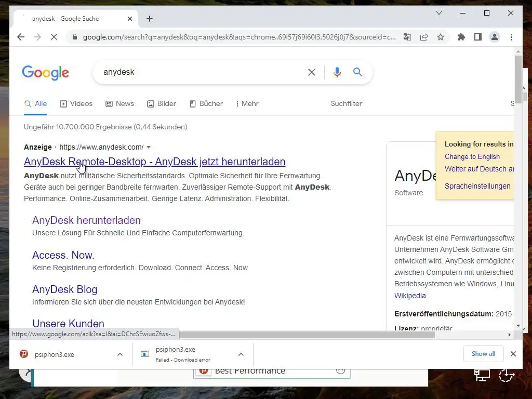The width and height of the screenshot is (532, 399).
Task: Click the vertical scrollbar thumb
Action: click(518, 79)
